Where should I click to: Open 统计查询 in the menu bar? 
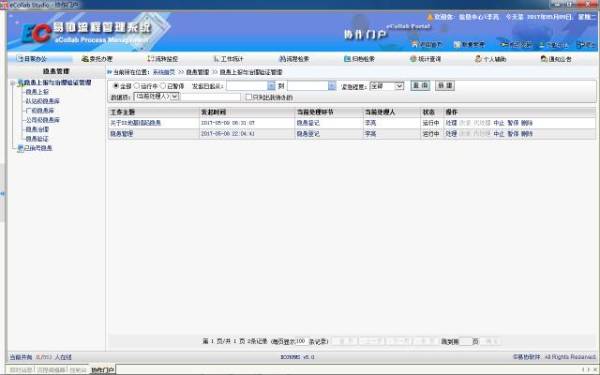point(425,59)
